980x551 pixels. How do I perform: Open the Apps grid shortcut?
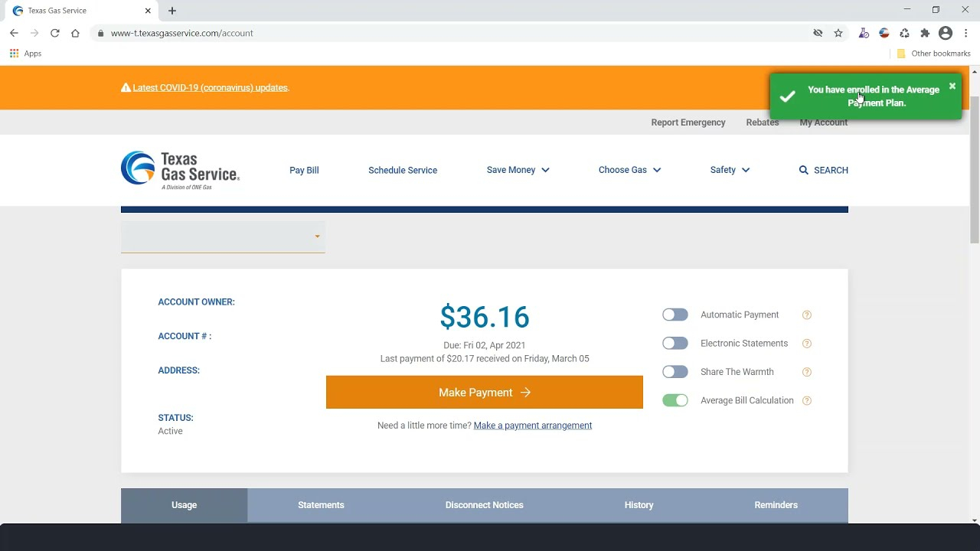(25, 54)
